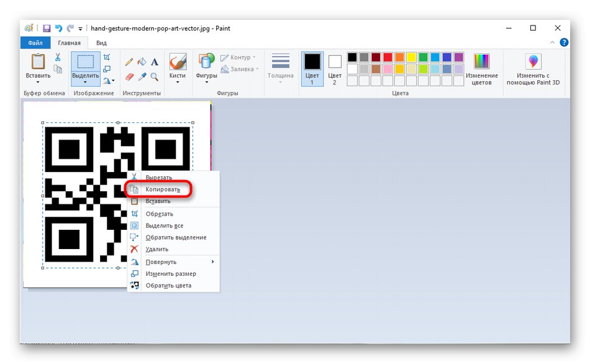The height and width of the screenshot is (364, 590).
Task: Click the Crop icon in Image group
Action: [107, 57]
